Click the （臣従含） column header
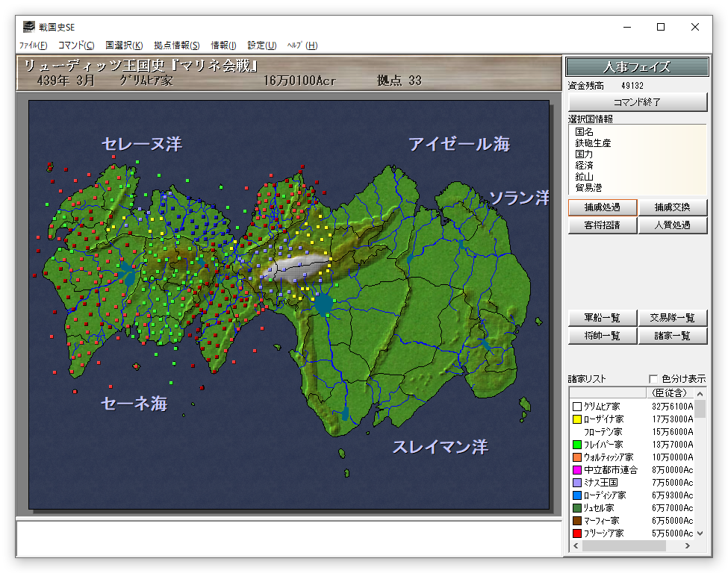728x573 pixels. [x=670, y=392]
